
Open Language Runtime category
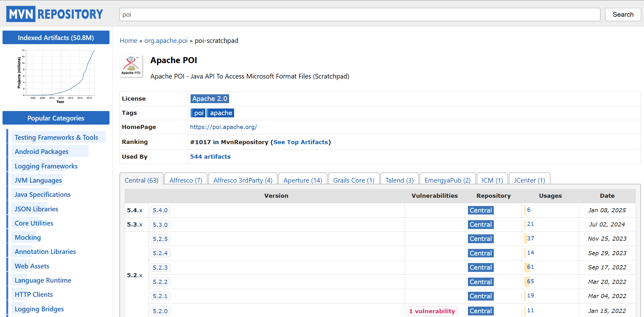coord(43,280)
